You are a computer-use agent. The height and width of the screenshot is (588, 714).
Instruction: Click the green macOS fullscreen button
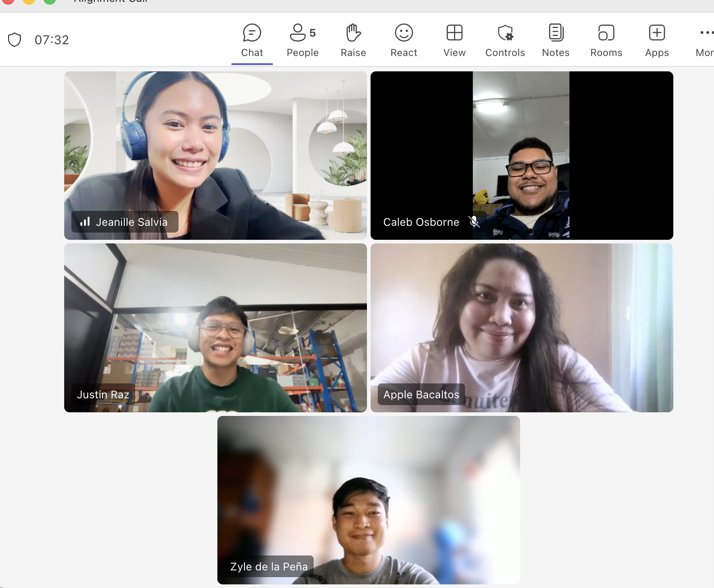[50, 1]
